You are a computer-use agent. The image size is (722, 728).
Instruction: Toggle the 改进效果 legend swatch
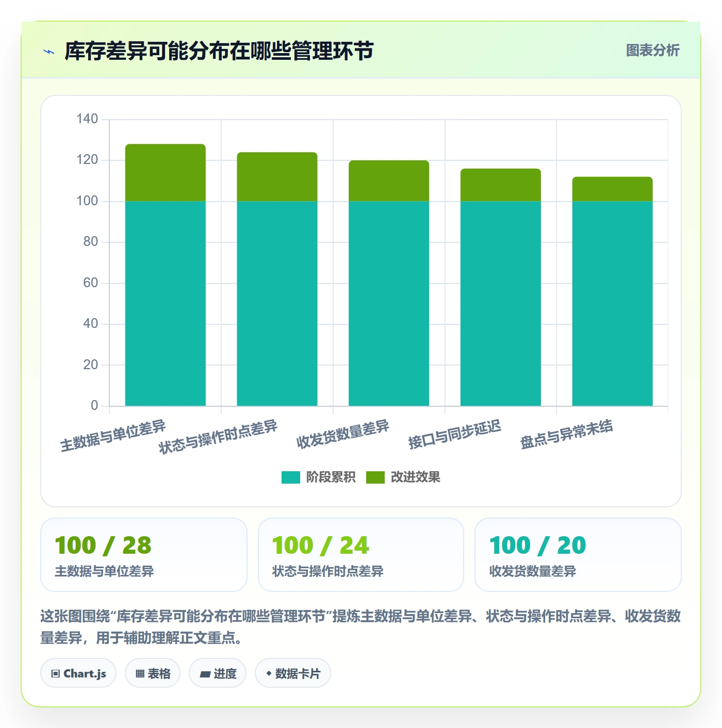coord(375,477)
